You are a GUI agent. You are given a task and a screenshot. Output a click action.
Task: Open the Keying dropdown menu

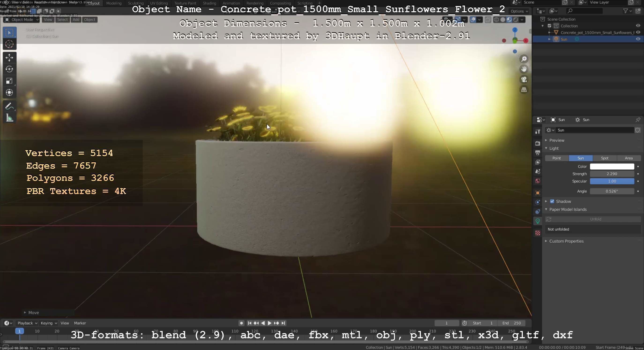pos(49,323)
